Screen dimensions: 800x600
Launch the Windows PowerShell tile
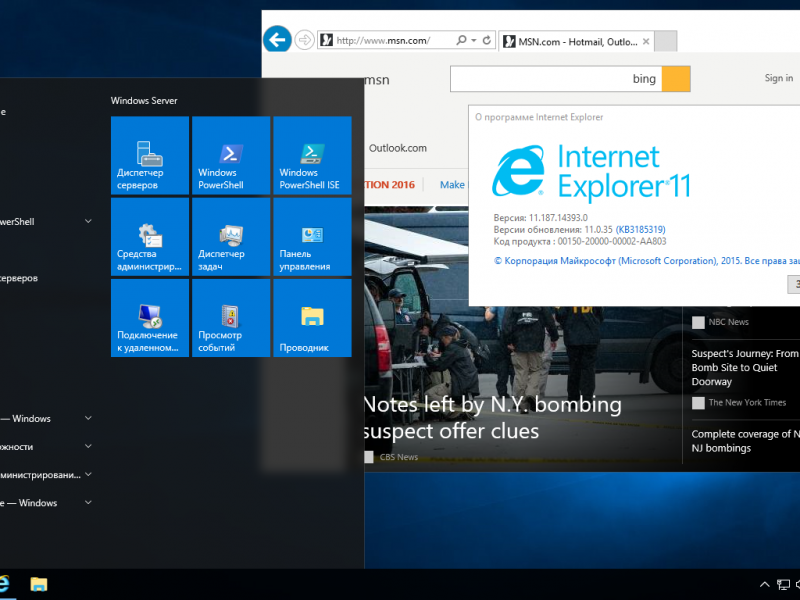pyautogui.click(x=231, y=155)
